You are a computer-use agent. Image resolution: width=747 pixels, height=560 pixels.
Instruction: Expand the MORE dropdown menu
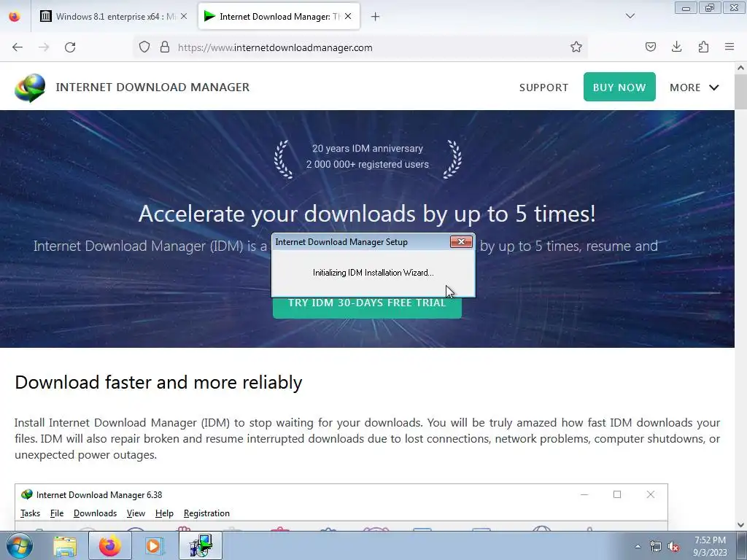694,87
